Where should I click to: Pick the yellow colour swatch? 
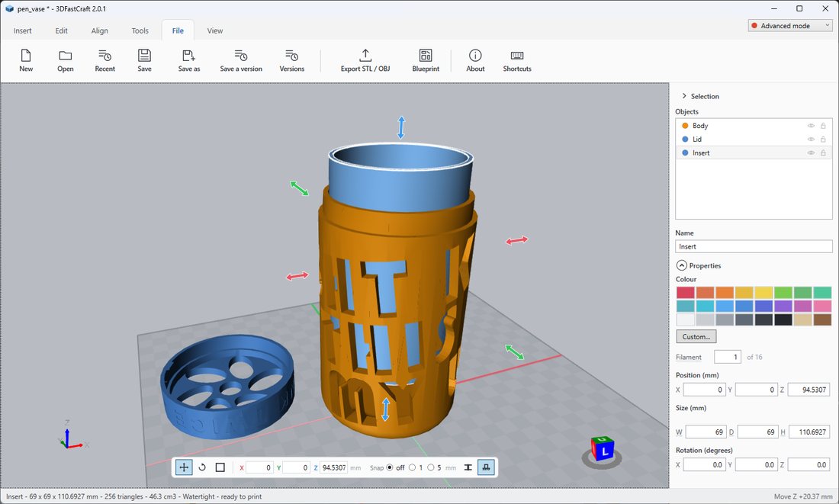point(763,293)
